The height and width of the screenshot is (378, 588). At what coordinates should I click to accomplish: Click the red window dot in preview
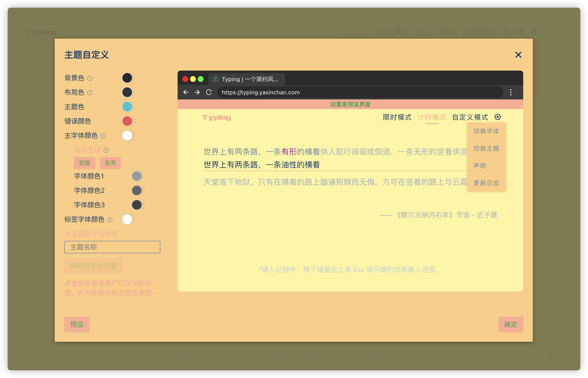pos(186,79)
